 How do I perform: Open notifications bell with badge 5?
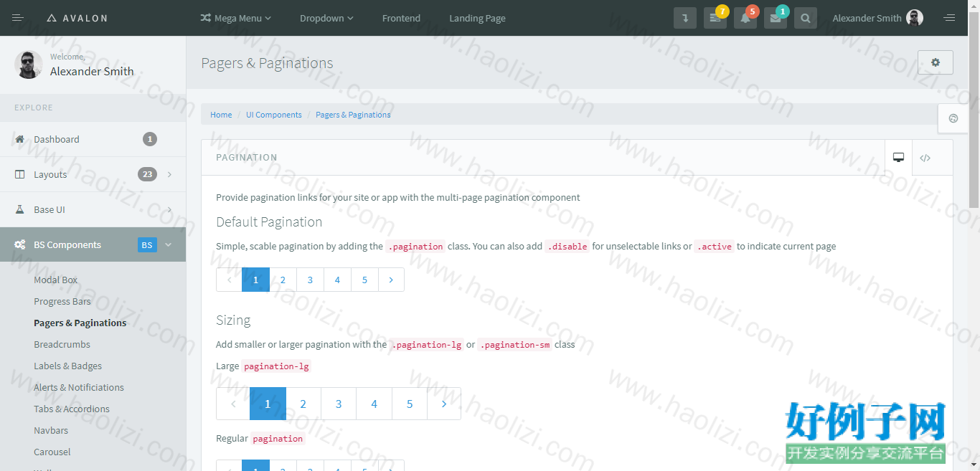745,18
